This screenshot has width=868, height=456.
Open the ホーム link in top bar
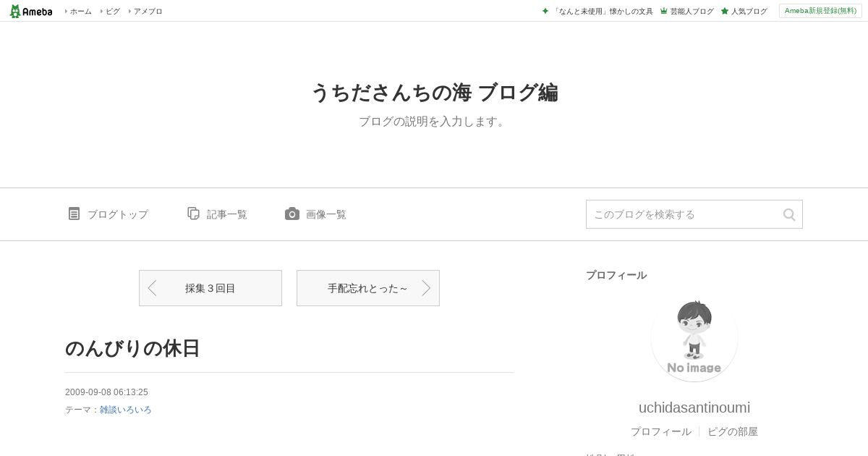pos(80,12)
